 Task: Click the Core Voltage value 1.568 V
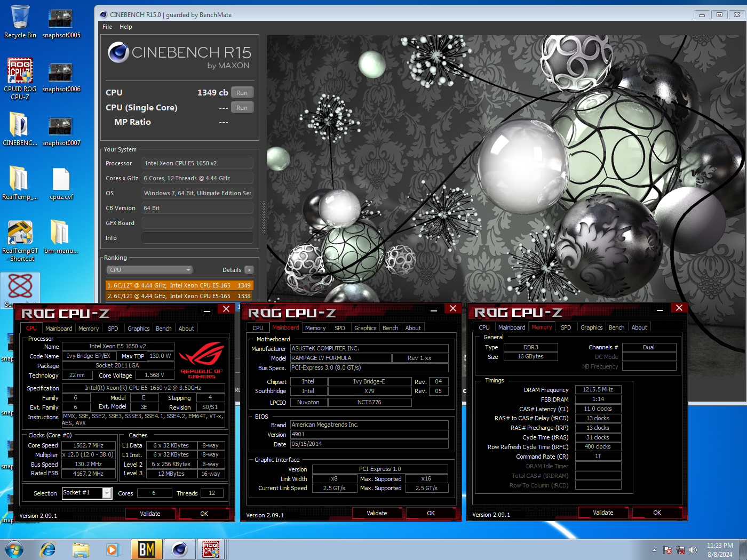(x=155, y=375)
